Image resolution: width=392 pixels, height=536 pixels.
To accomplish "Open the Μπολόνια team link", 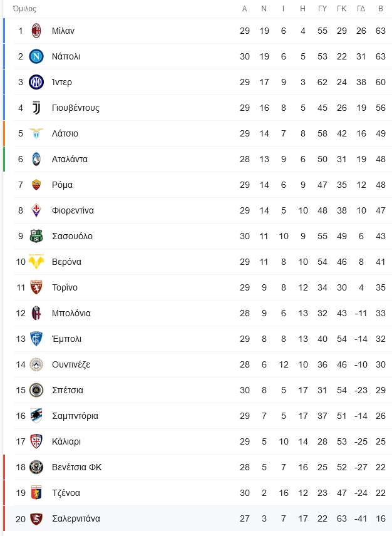I will [71, 313].
